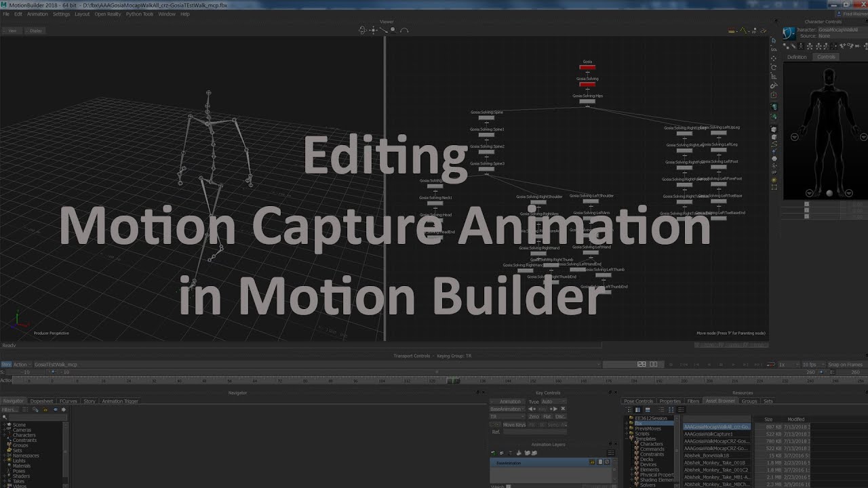Screen dimensions: 868x488
Task: Click the folder tree icon in Asset Browser
Action: (x=629, y=409)
